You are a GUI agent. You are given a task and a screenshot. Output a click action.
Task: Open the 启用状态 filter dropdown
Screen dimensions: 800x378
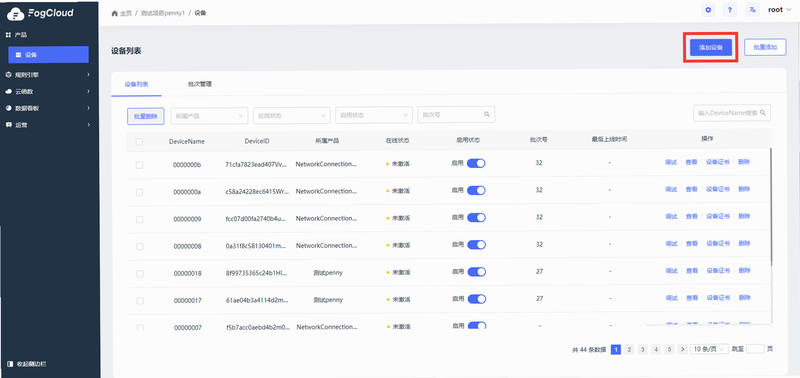(x=374, y=115)
